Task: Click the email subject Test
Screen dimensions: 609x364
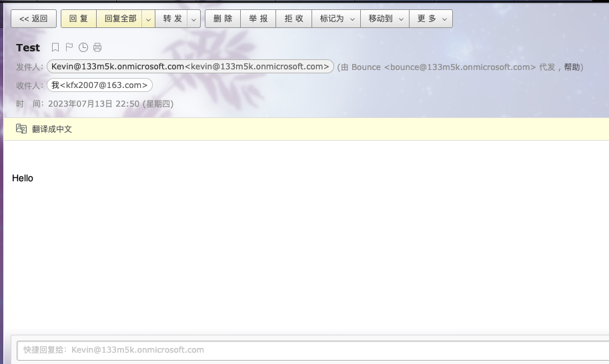Action: 28,48
